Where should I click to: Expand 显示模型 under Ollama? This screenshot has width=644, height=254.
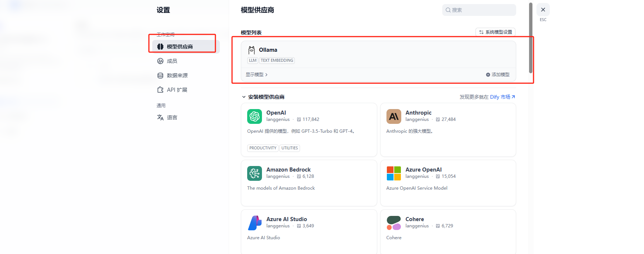coord(256,75)
